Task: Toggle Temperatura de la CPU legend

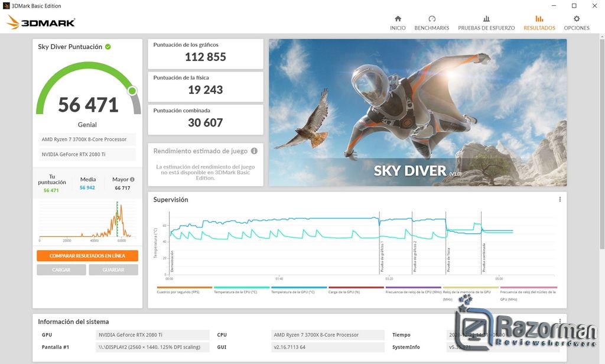Action: tap(242, 290)
